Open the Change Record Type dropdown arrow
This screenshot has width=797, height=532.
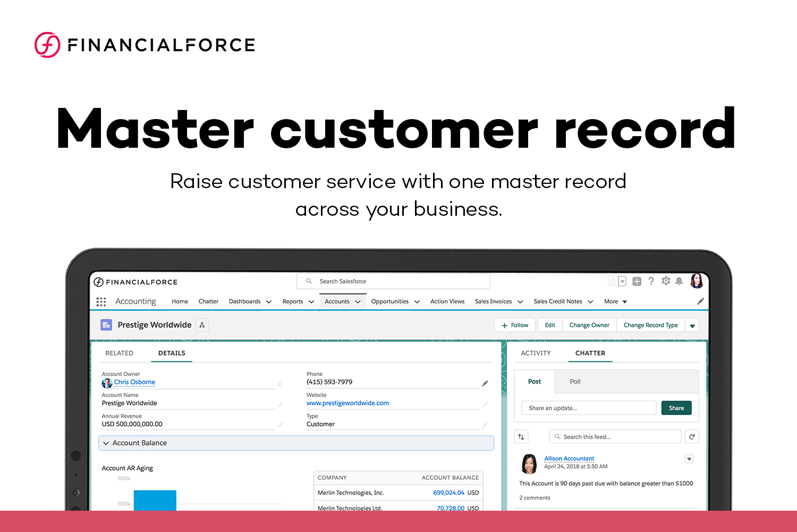point(692,325)
